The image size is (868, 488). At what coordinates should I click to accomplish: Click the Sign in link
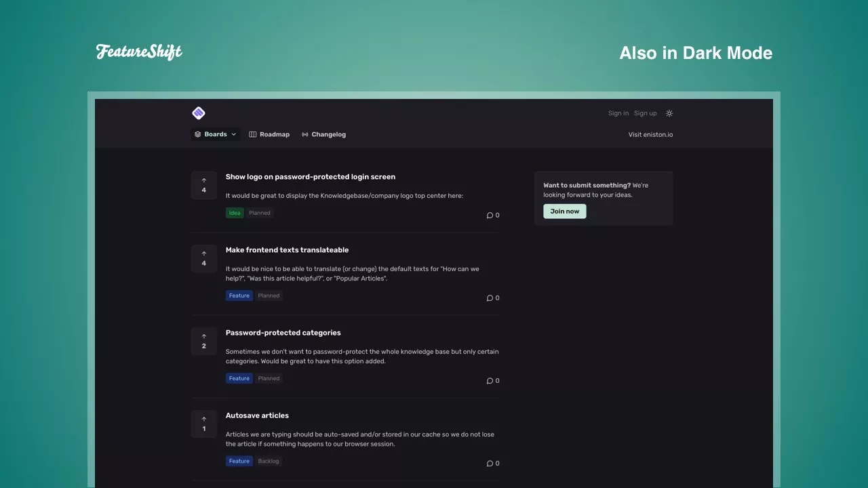click(x=618, y=113)
